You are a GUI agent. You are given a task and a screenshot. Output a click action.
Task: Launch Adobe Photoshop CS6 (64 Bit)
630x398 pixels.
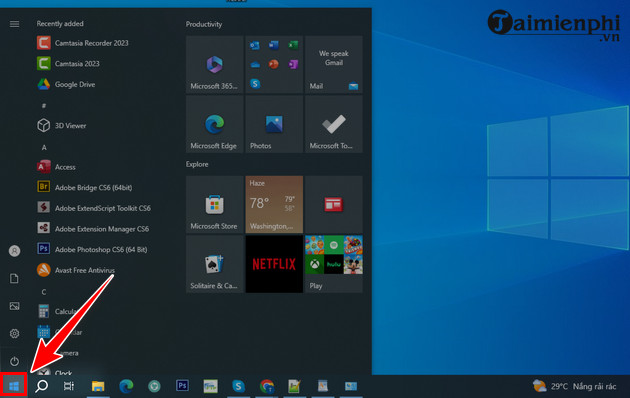(x=92, y=249)
